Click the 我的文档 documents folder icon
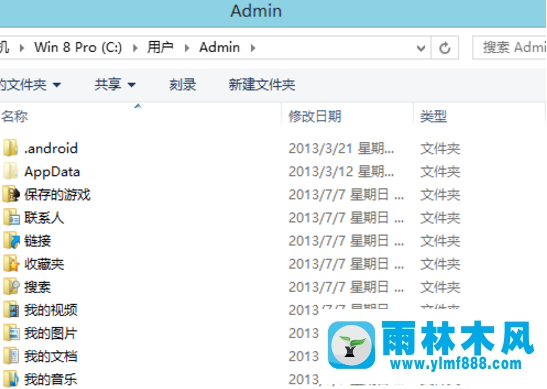547x389 pixels. point(11,356)
